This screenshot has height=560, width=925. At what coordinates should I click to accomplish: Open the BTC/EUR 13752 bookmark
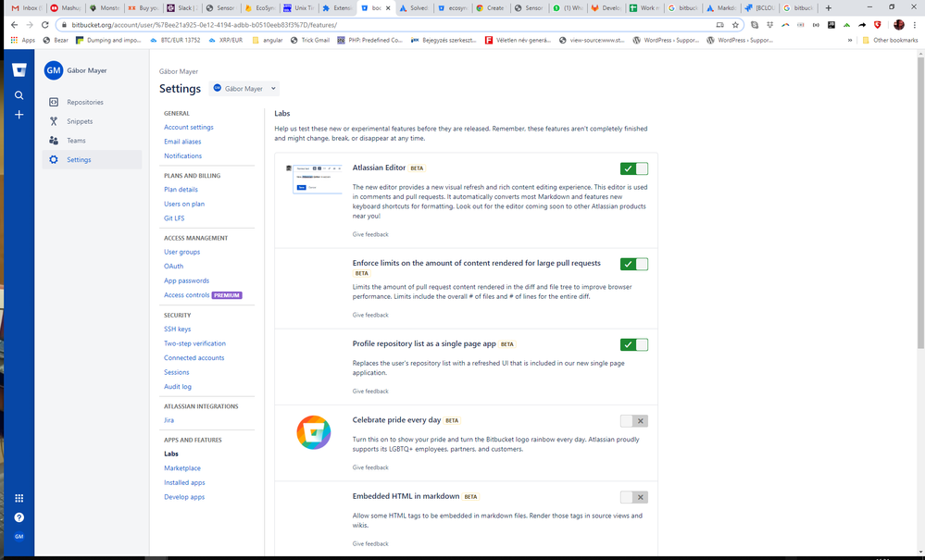(175, 40)
